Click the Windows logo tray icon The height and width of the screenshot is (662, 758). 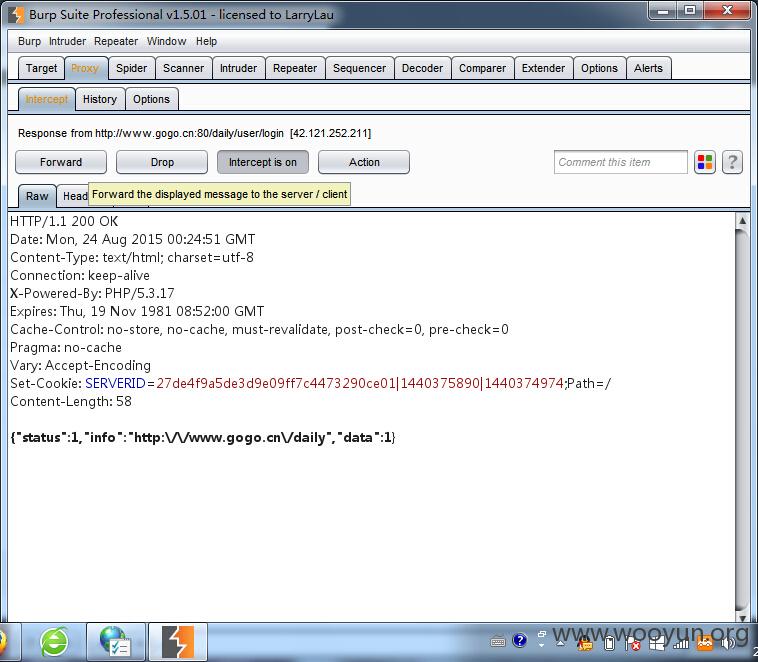(x=657, y=643)
